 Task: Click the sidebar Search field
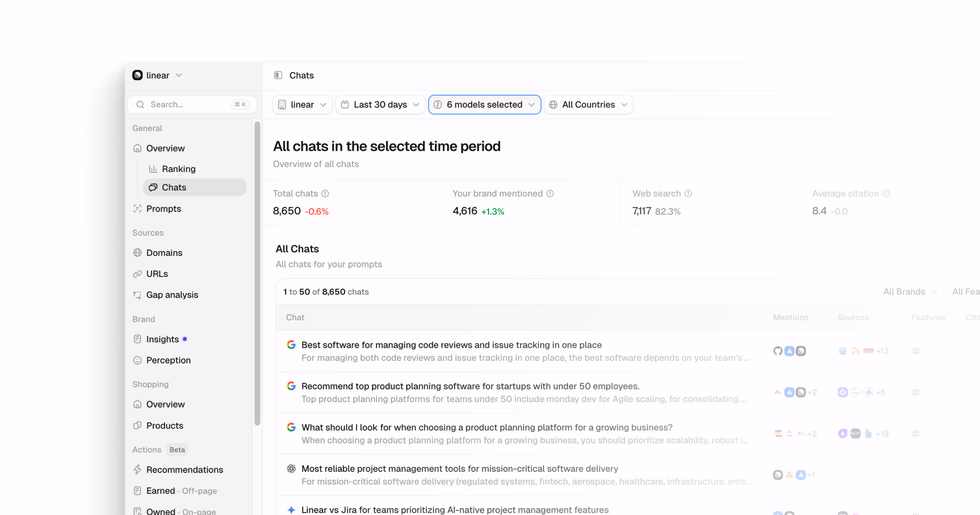click(x=192, y=105)
